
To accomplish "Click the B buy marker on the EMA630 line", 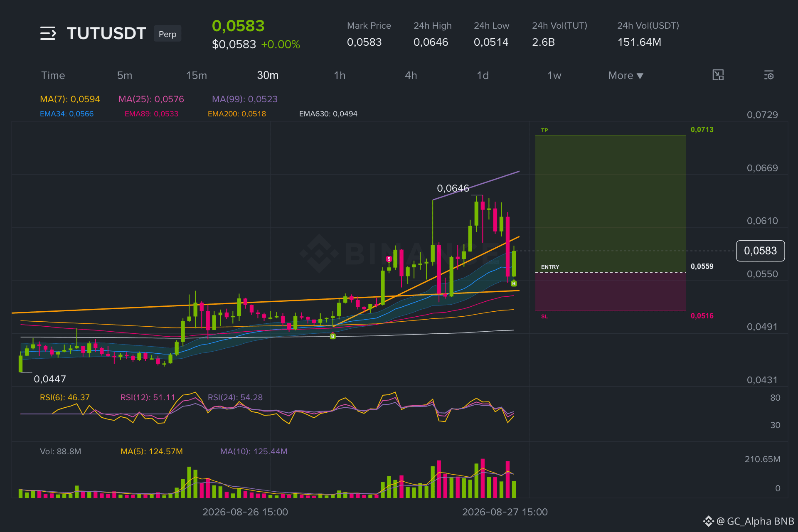I will 332,336.
